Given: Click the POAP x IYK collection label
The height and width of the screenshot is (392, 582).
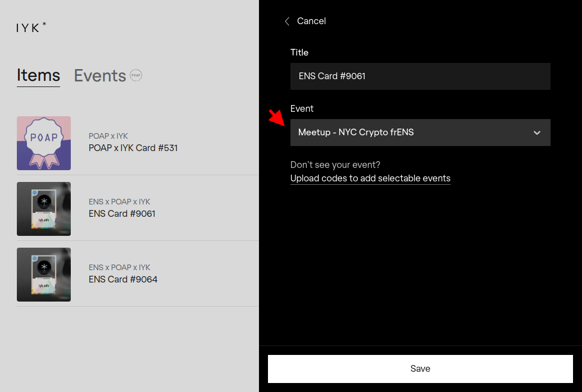Looking at the screenshot, I should pyautogui.click(x=108, y=136).
